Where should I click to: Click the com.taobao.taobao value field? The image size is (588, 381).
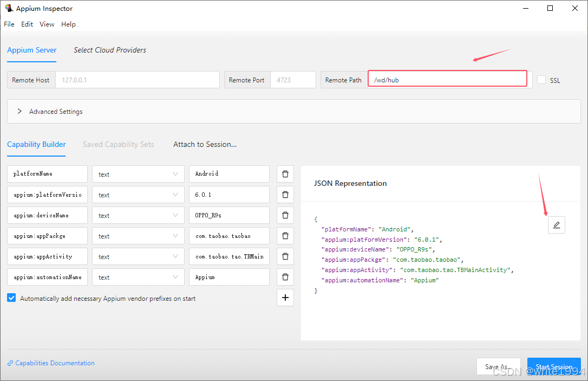click(229, 236)
